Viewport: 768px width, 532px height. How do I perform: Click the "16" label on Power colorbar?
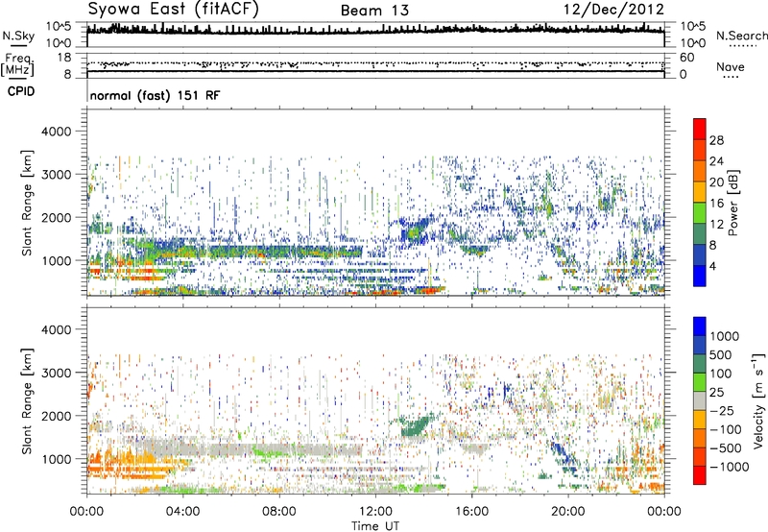point(716,204)
